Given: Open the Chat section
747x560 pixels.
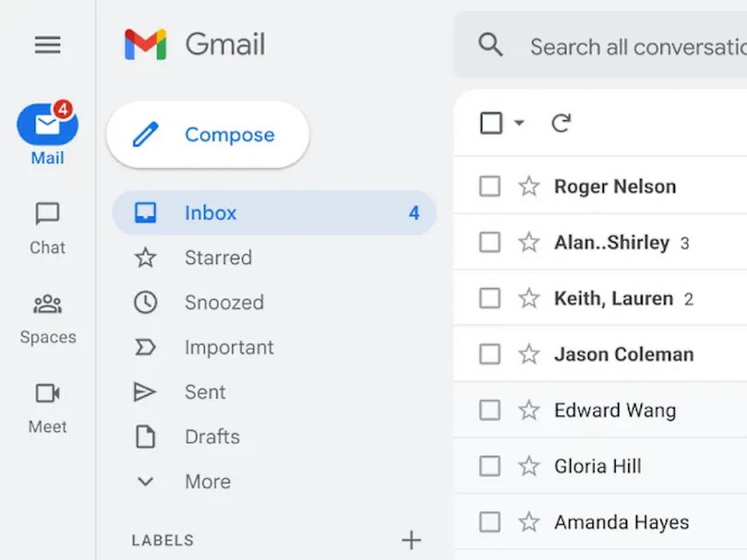Looking at the screenshot, I should click(47, 215).
